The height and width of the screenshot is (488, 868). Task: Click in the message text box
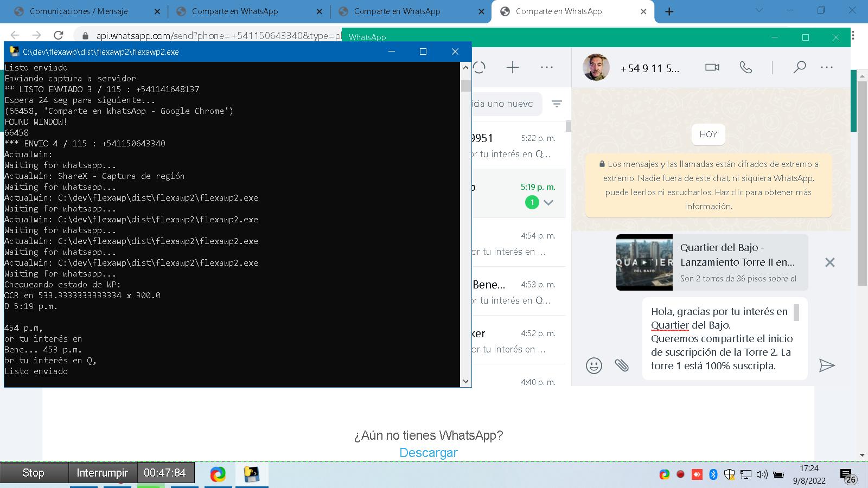point(725,338)
